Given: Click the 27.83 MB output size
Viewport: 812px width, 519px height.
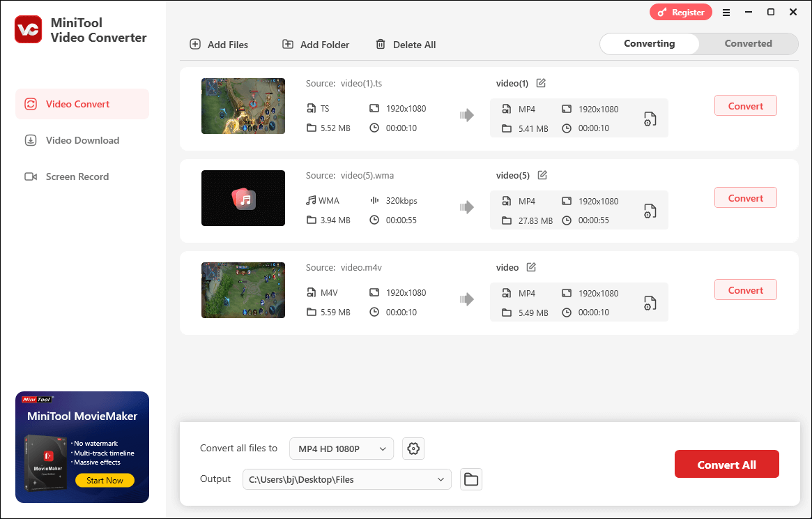Looking at the screenshot, I should [x=535, y=221].
